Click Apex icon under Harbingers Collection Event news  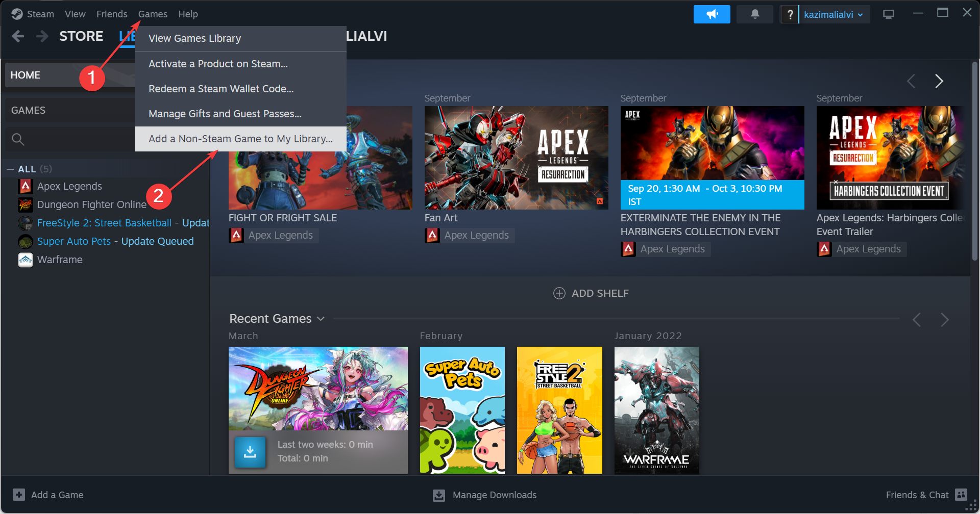tap(628, 249)
